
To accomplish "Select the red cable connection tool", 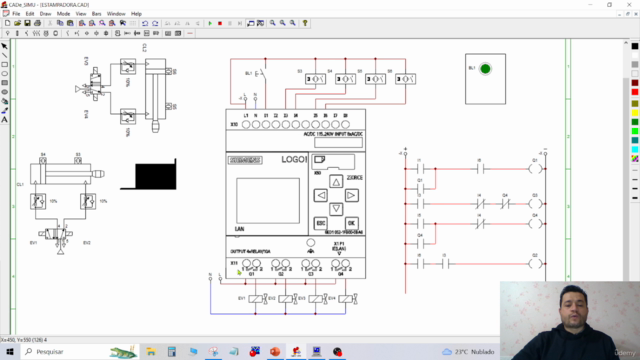I will 190,33.
